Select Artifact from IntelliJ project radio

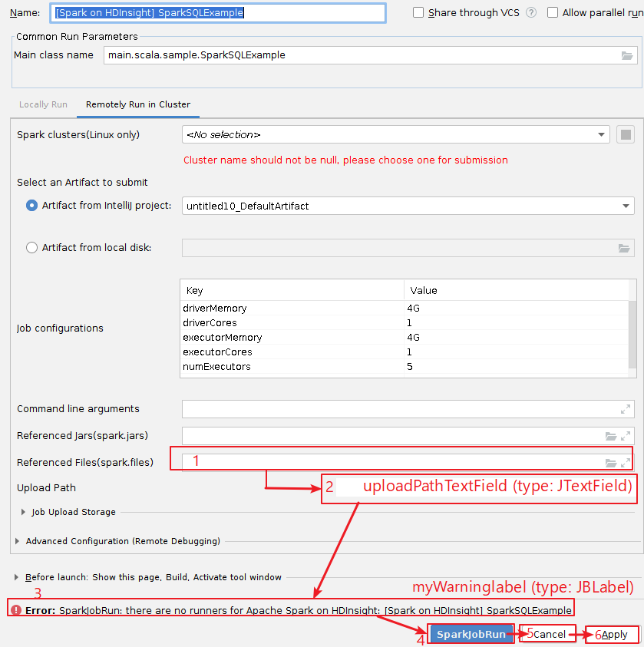[x=31, y=206]
